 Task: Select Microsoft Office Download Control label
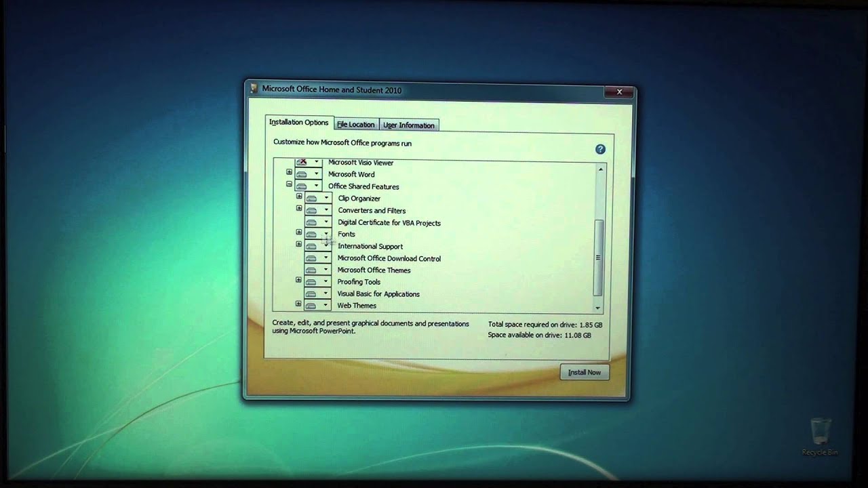click(x=389, y=258)
